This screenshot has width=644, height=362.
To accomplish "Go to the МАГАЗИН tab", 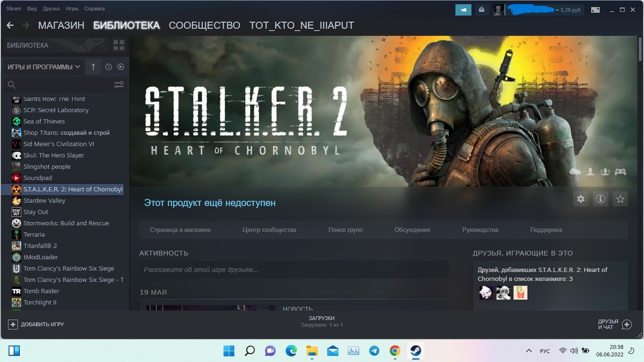I will click(61, 26).
